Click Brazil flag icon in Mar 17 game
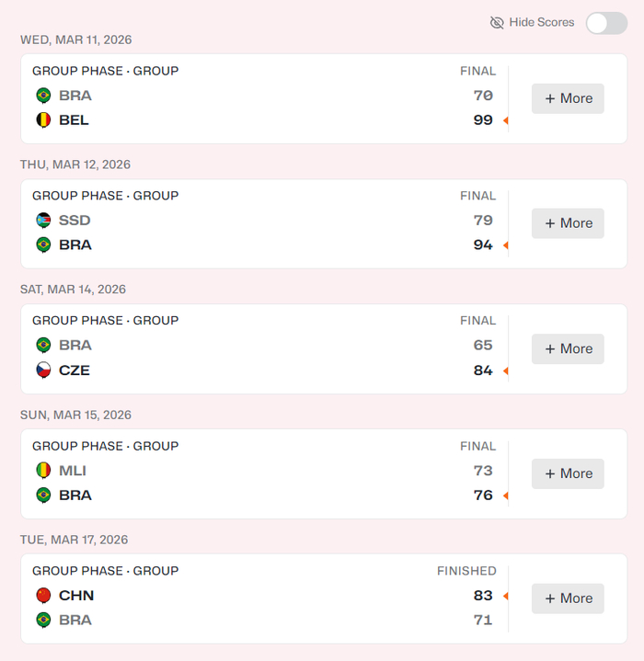This screenshot has width=644, height=661. [x=43, y=621]
